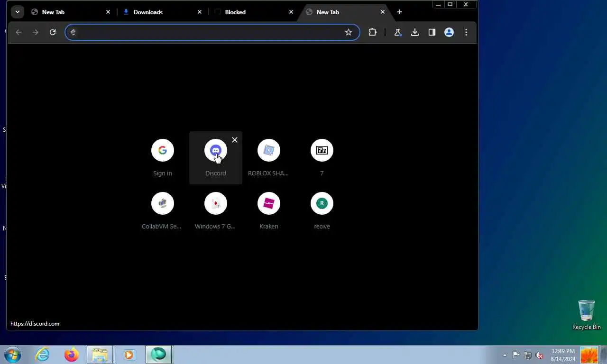Open the profile avatar menu
This screenshot has height=364, width=607.
point(449,32)
